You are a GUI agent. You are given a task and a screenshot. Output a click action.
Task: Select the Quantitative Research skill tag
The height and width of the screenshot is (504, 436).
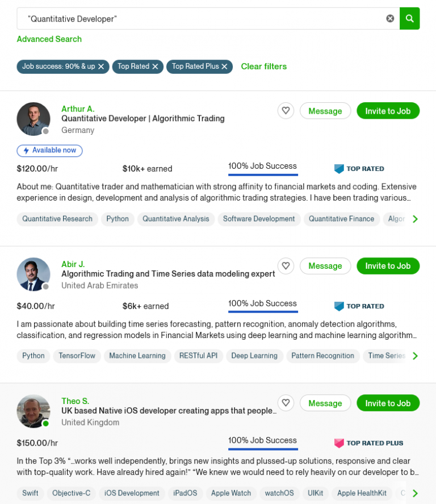[x=57, y=219]
